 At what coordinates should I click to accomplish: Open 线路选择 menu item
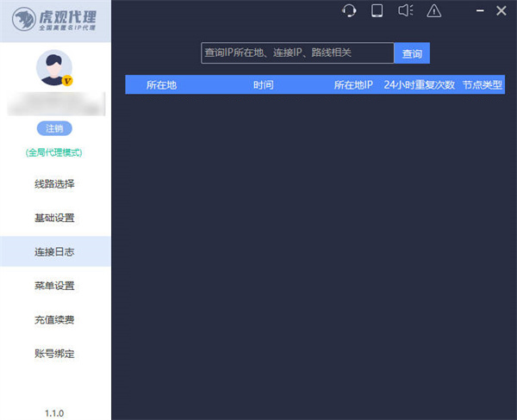pyautogui.click(x=55, y=184)
